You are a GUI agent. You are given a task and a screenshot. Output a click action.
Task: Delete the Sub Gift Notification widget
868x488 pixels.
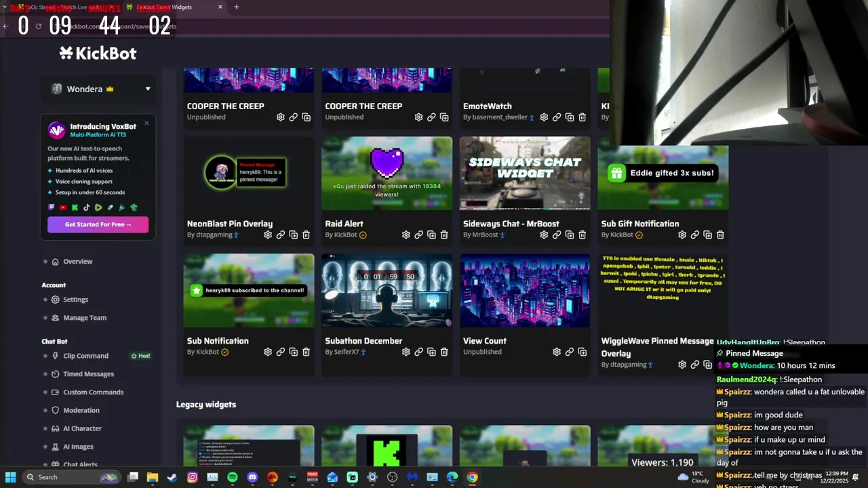coord(720,235)
